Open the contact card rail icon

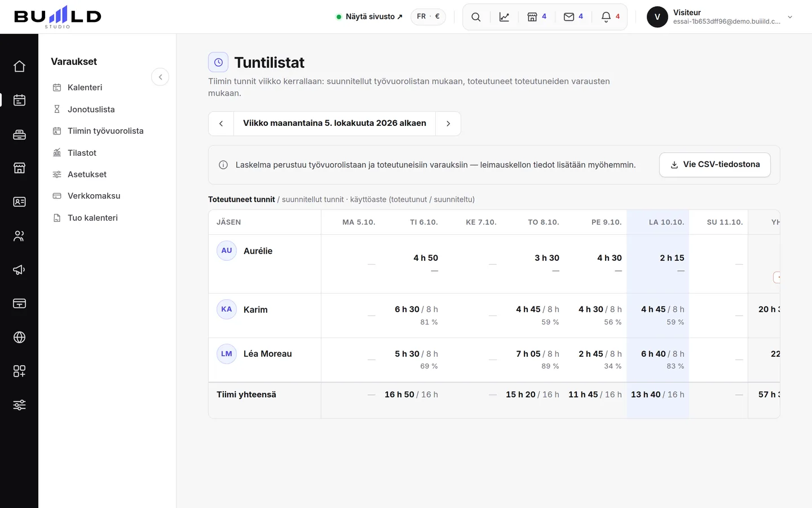(19, 202)
